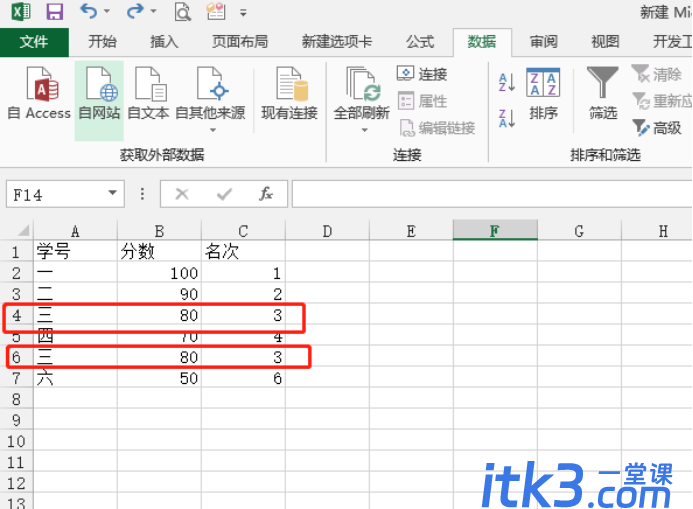Switch to the 审阅 tab
Image resolution: width=693 pixels, height=509 pixels.
544,42
